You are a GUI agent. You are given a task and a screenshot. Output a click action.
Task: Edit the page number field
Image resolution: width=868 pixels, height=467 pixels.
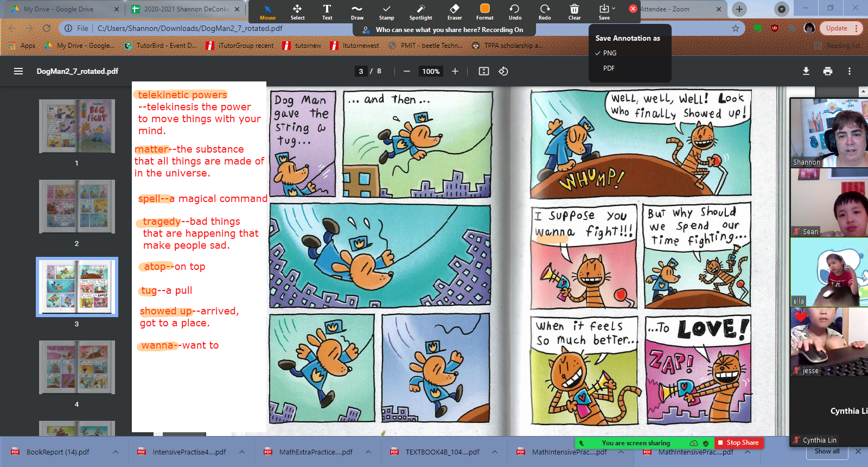361,71
